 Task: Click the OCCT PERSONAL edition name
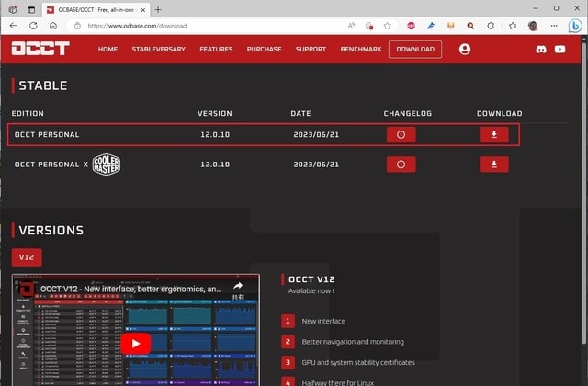tap(47, 134)
